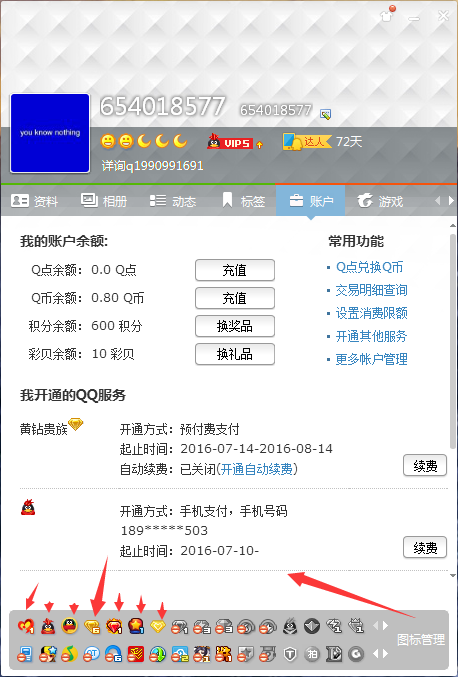Screen dimensions: 458x677
Task: Click the gray round G icon
Action: point(356,655)
